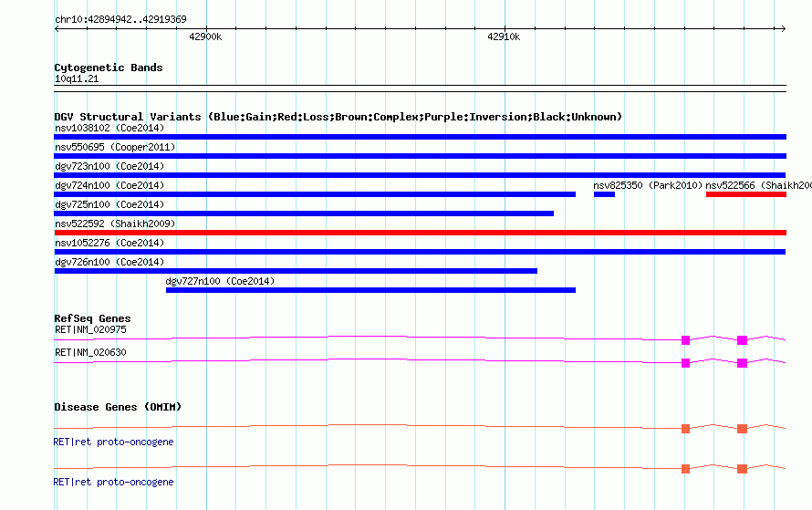Image resolution: width=812 pixels, height=510 pixels.
Task: Click the red nsv522566 loss bar
Action: (x=746, y=194)
